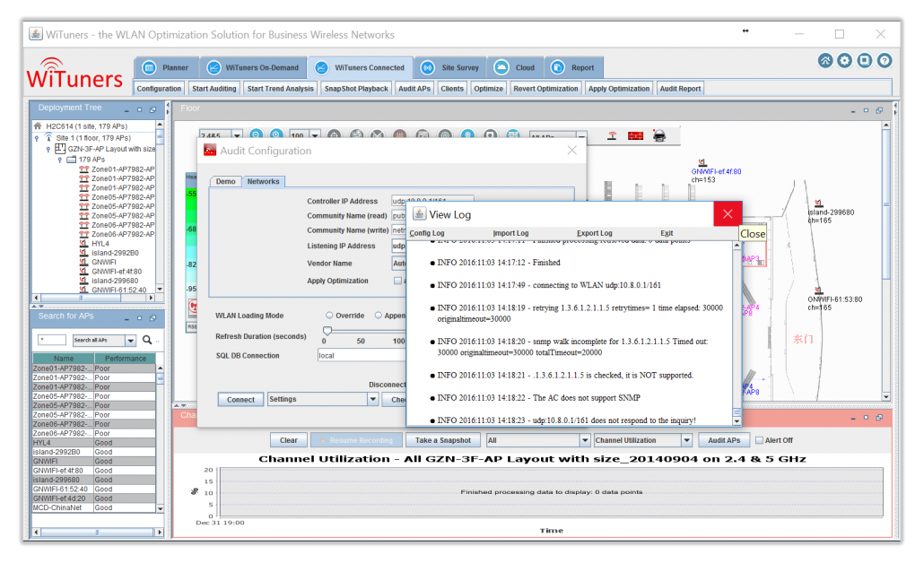The height and width of the screenshot is (563, 924).
Task: Click the magnifier search icon for APs
Action: (x=147, y=340)
